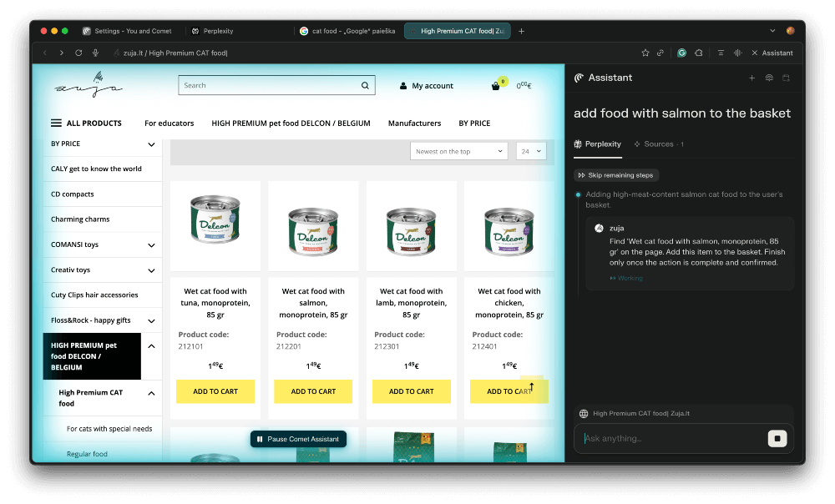Open the Newest on the top sort dropdown

[458, 151]
